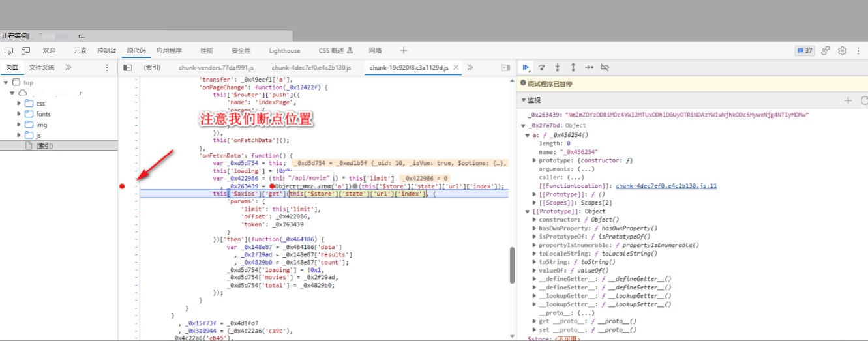Open DevTools settings gear

coord(842,51)
